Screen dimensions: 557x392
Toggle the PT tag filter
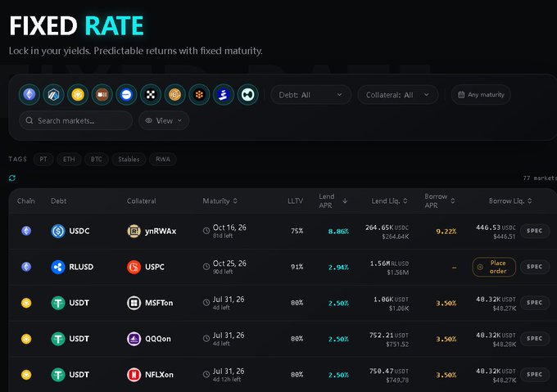(x=43, y=160)
